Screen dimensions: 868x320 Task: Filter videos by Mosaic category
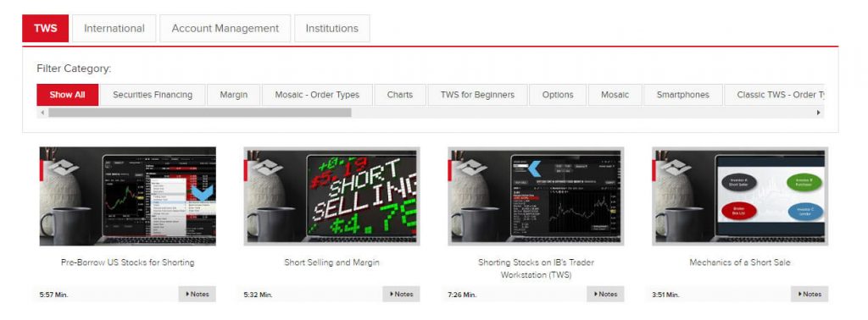pos(615,95)
